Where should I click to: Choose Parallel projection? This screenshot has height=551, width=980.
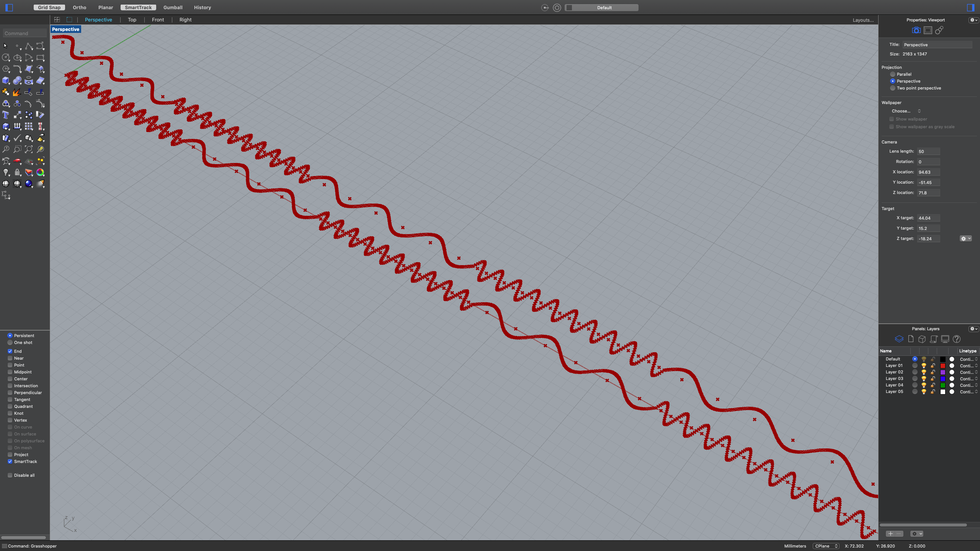[893, 74]
